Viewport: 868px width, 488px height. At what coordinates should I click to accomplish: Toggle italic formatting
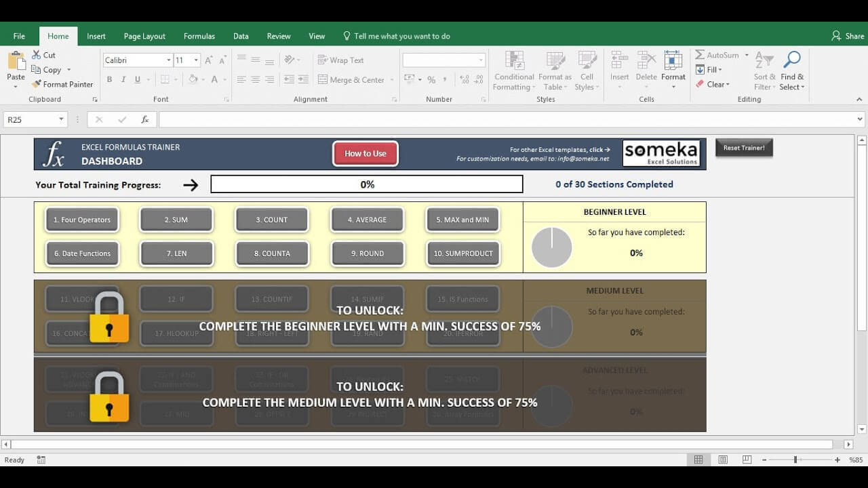click(x=123, y=79)
